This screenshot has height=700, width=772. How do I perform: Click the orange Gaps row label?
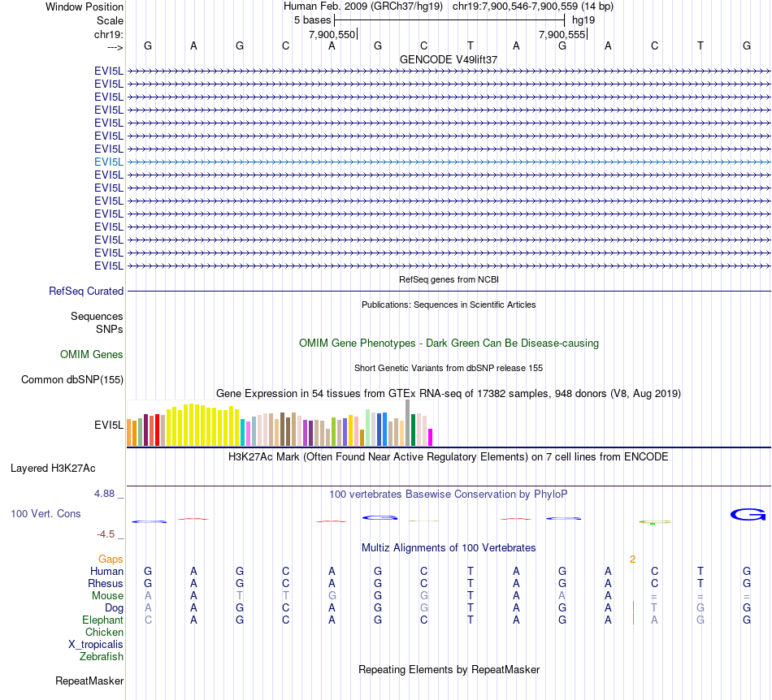pos(111,560)
